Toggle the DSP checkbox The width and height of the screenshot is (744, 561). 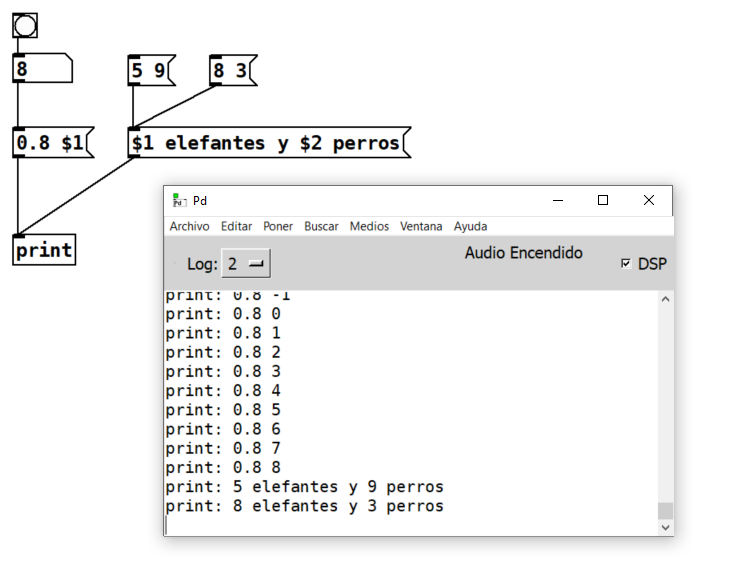click(626, 263)
